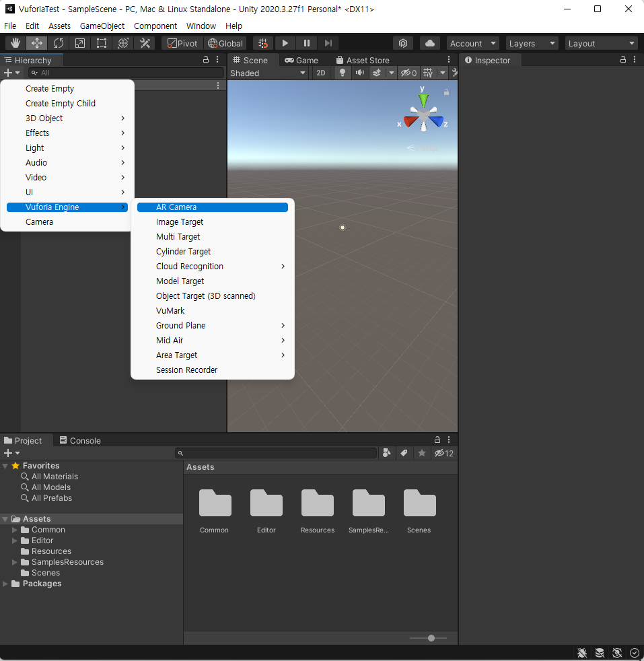This screenshot has width=644, height=661.
Task: Click the Project search field
Action: coord(276,453)
